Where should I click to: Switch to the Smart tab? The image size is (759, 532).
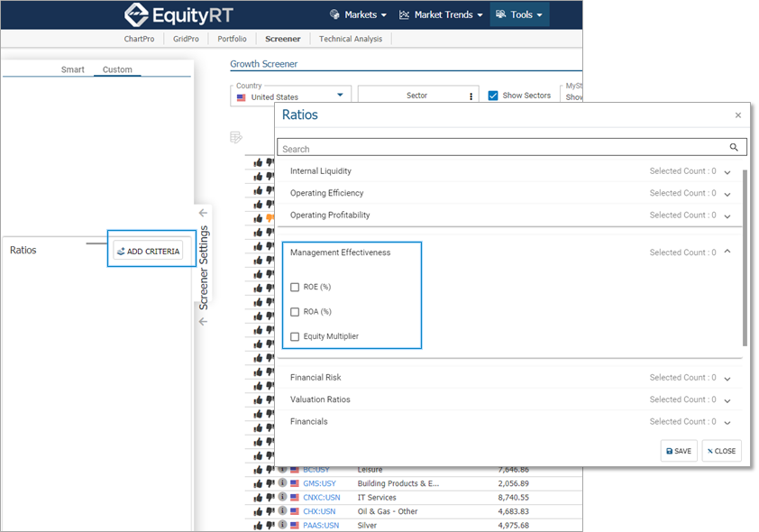(x=73, y=69)
